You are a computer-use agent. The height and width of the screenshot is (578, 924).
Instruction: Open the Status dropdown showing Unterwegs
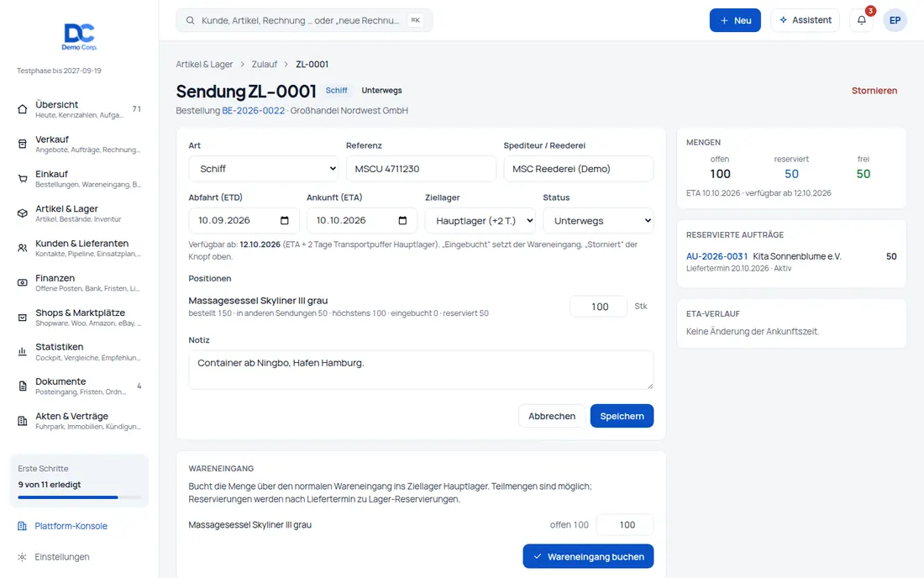(x=598, y=220)
